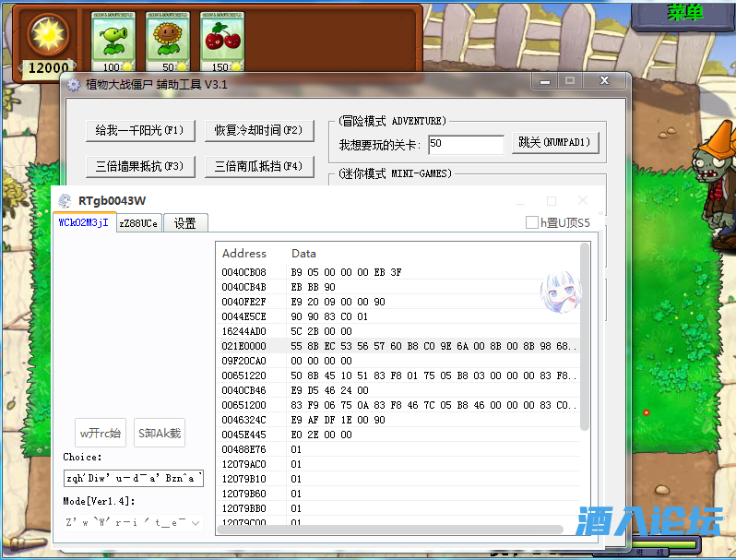
Task: Select row with address 0040FE2F
Action: pos(399,302)
